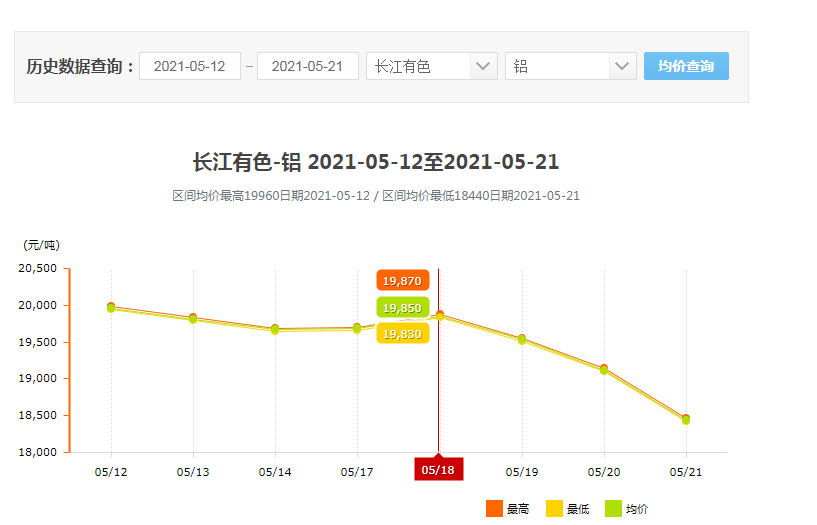Click the 19,000 y-axis value
Image resolution: width=817 pixels, height=525 pixels.
coord(38,378)
